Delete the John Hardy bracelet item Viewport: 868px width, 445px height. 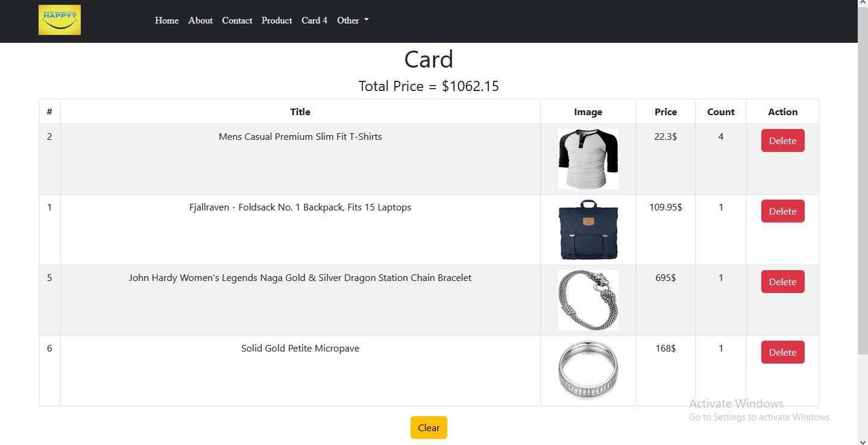(782, 281)
